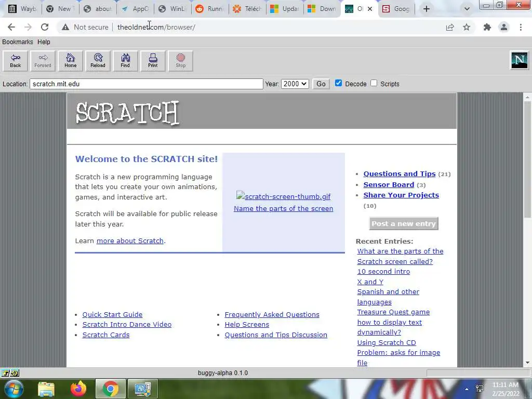
Task: Open the Help Screens link
Action: (x=247, y=324)
